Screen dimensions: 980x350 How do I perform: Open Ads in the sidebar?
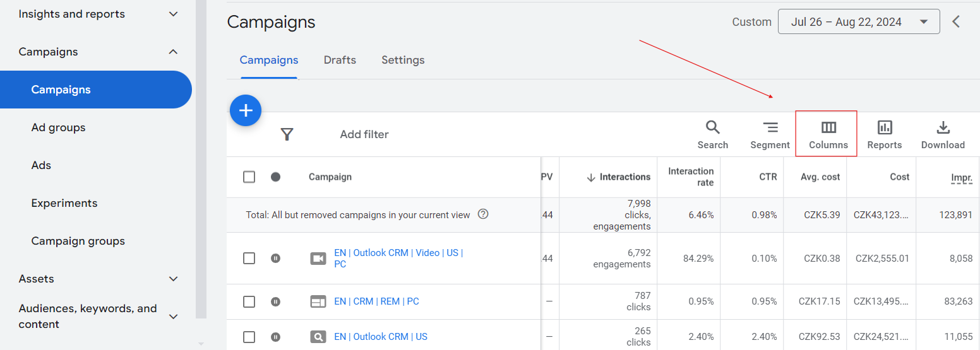(41, 165)
